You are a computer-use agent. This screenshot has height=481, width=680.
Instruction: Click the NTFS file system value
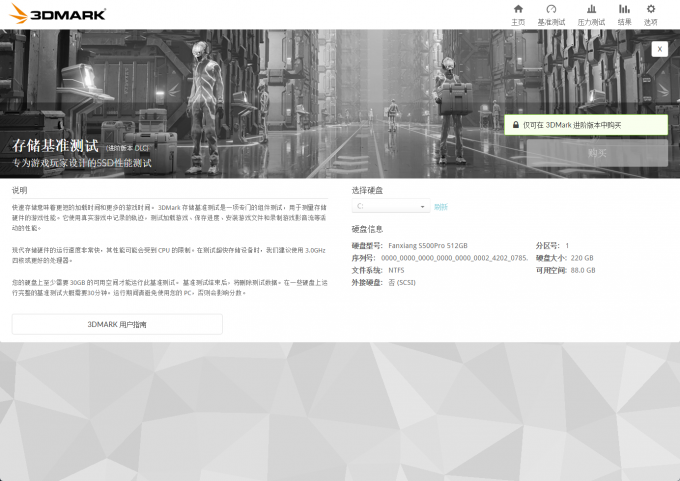pyautogui.click(x=396, y=270)
